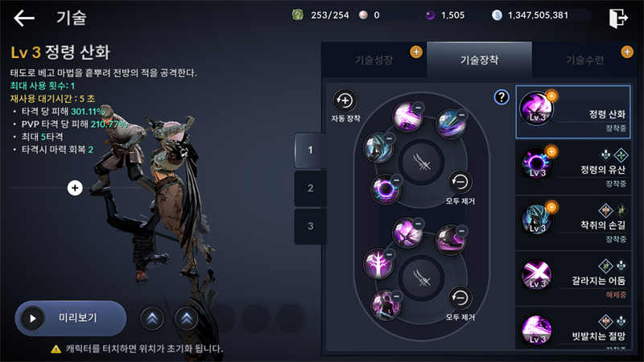Select skill preset slot 3
This screenshot has width=644, height=362.
pos(311,226)
